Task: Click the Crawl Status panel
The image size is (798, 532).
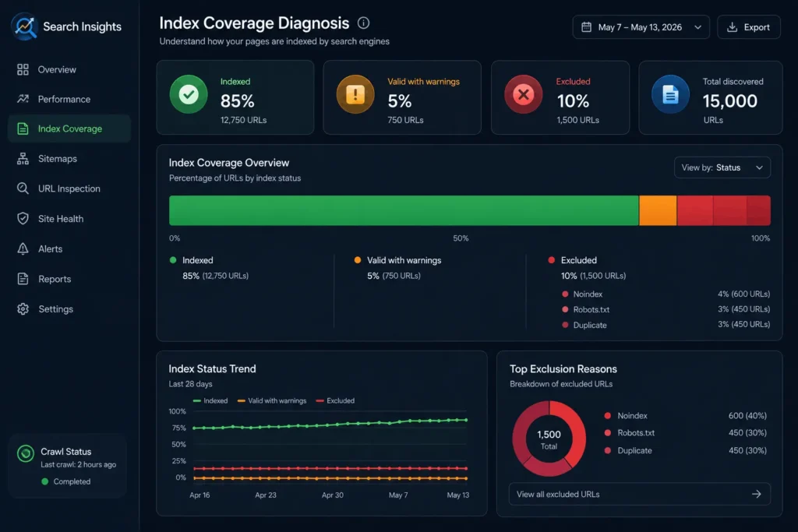Action: tap(68, 466)
